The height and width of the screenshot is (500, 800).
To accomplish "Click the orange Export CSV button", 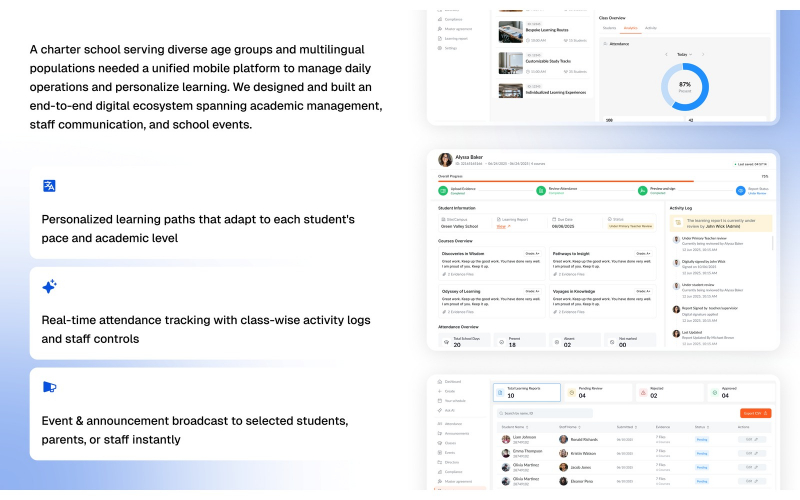I will coord(755,413).
